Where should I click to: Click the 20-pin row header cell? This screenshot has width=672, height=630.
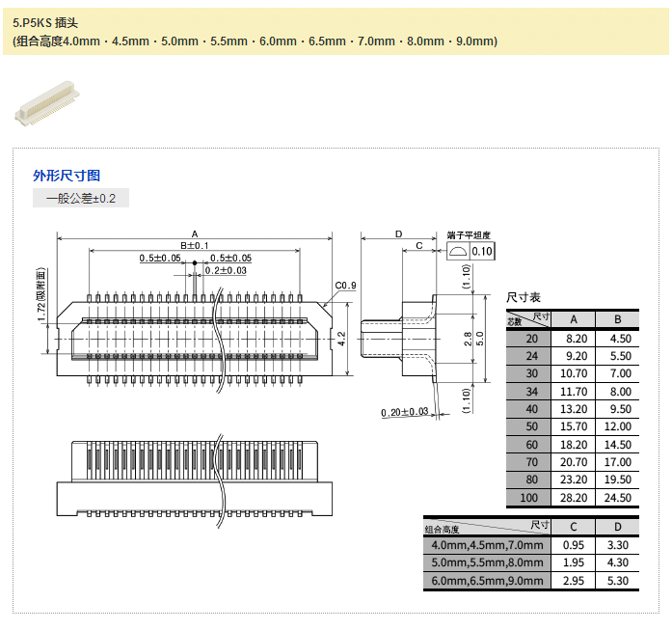(x=530, y=338)
